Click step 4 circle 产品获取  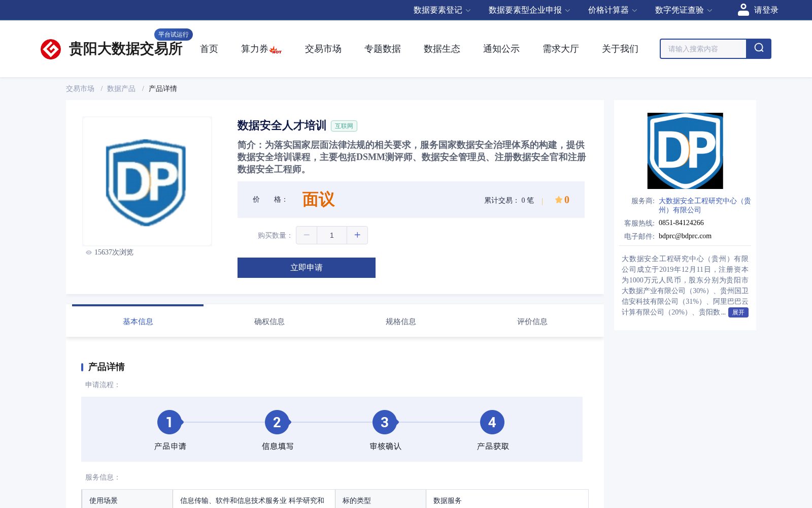492,422
